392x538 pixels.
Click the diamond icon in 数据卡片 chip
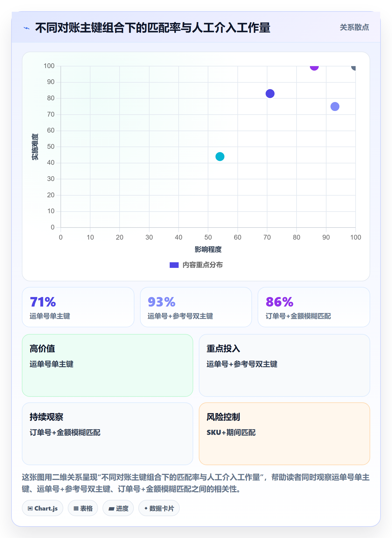pyautogui.click(x=146, y=508)
